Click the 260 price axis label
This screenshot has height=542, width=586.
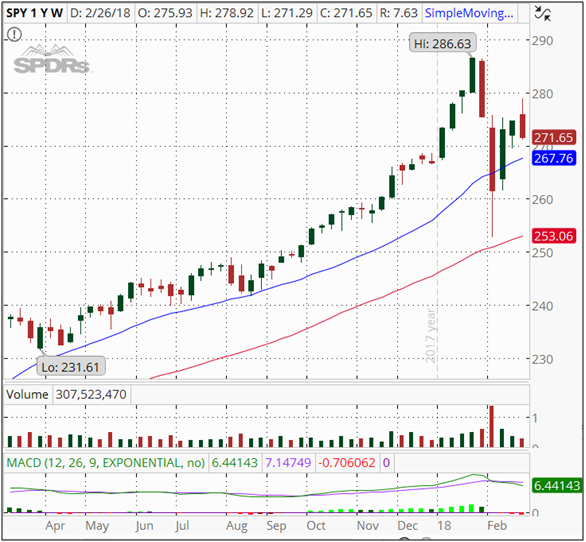click(x=543, y=200)
